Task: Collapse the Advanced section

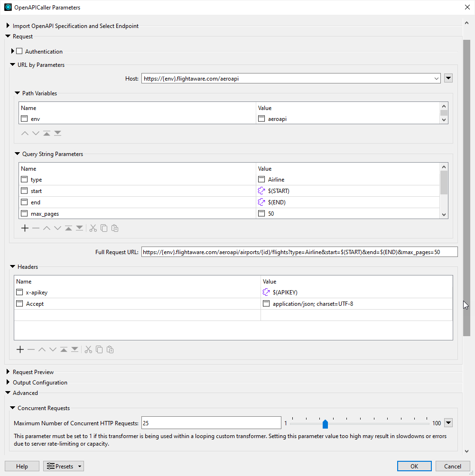Action: point(8,393)
